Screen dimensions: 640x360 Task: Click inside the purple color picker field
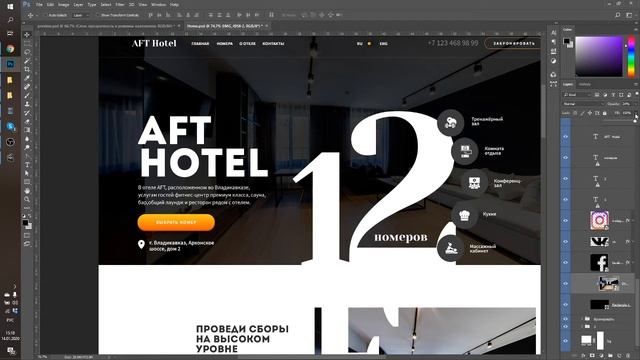[599, 56]
